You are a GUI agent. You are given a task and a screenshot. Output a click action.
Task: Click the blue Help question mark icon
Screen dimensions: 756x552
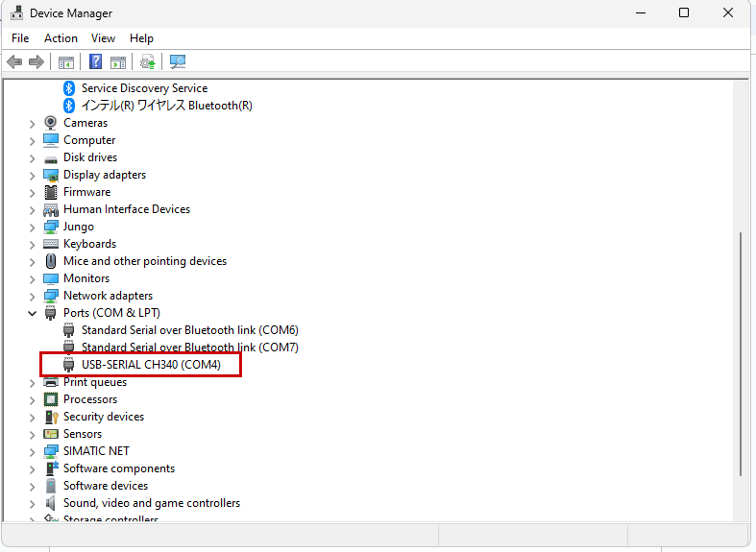pos(96,61)
